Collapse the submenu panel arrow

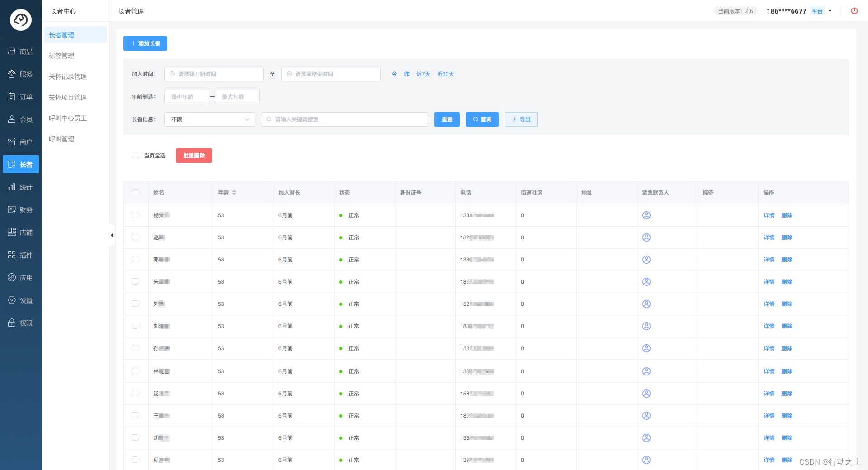112,235
